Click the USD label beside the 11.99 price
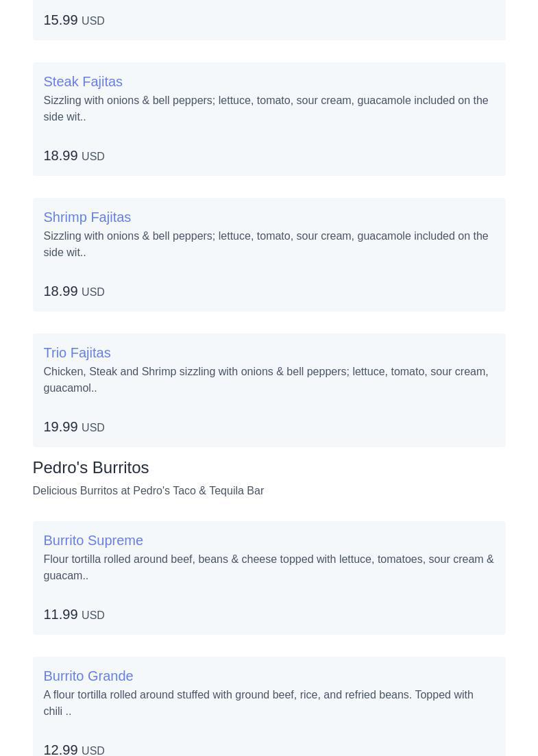The height and width of the screenshot is (756, 538). point(93,616)
